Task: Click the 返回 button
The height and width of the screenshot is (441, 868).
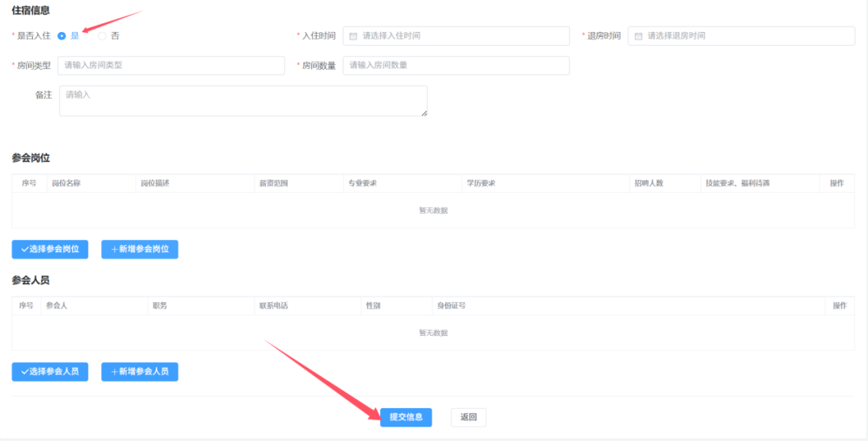Action: (x=469, y=417)
